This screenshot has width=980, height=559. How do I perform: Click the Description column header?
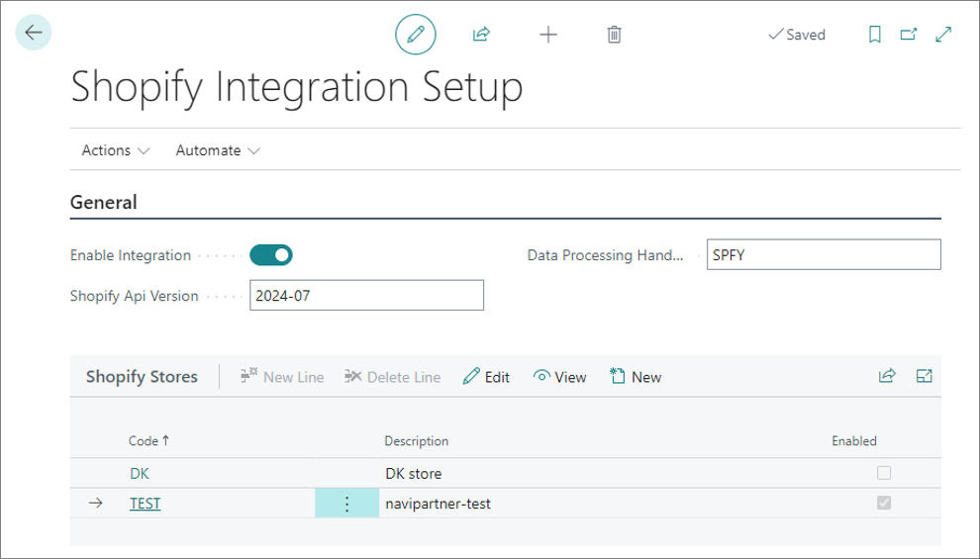[x=416, y=441]
